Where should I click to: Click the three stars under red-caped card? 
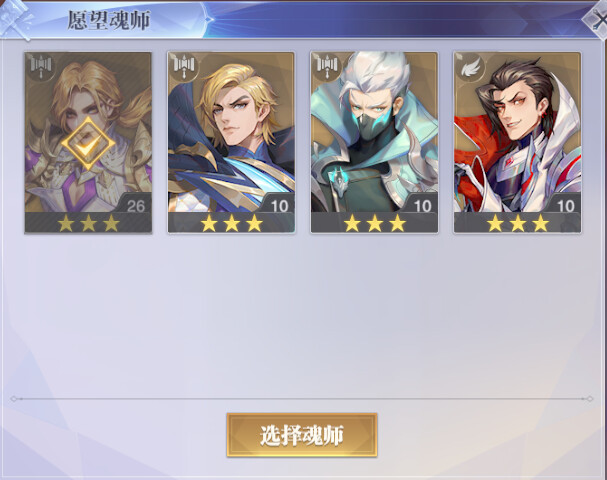click(x=518, y=223)
